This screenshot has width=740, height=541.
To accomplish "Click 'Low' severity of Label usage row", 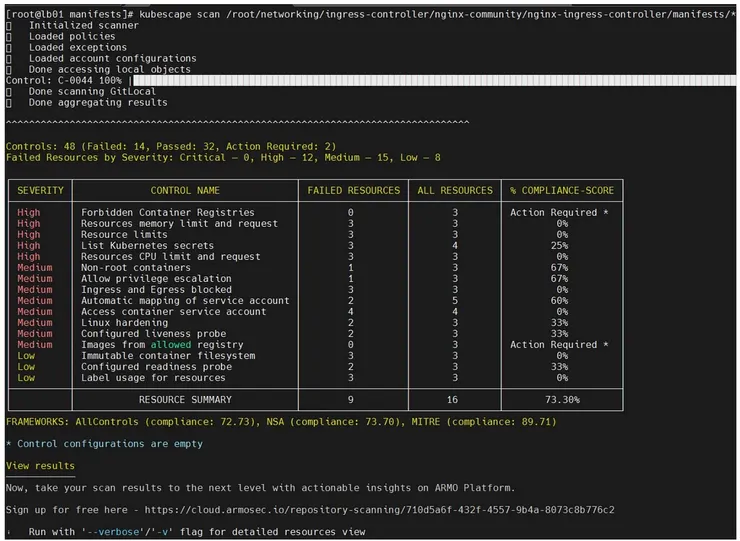I will tap(26, 378).
